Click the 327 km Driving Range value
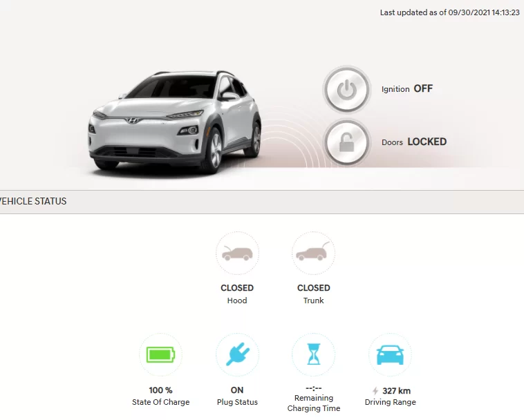Image resolution: width=524 pixels, height=420 pixels. 397,391
